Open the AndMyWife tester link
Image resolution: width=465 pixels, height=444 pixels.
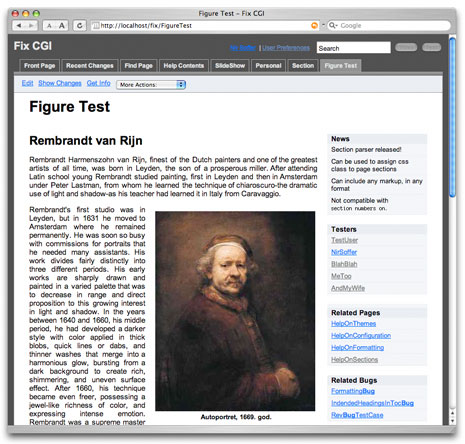click(x=348, y=288)
